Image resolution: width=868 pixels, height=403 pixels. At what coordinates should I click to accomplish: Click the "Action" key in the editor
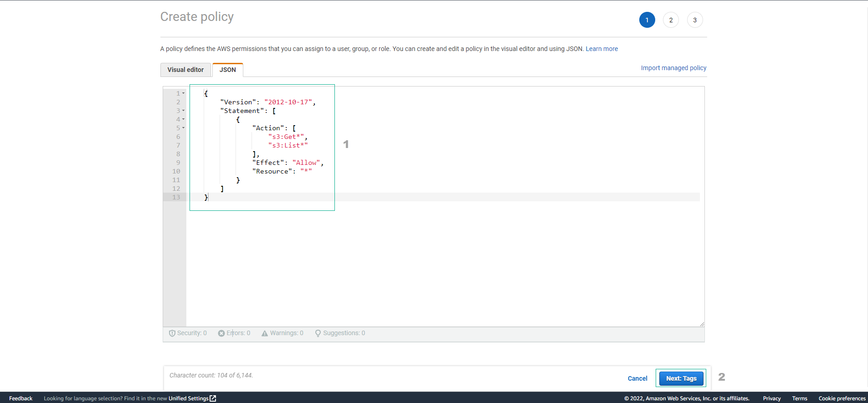pyautogui.click(x=268, y=128)
